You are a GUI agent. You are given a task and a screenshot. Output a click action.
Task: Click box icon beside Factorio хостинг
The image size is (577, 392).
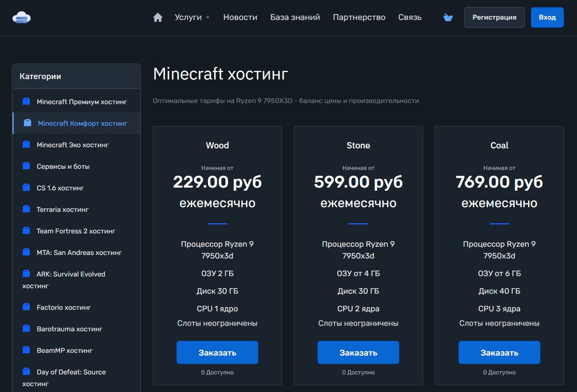coord(26,307)
